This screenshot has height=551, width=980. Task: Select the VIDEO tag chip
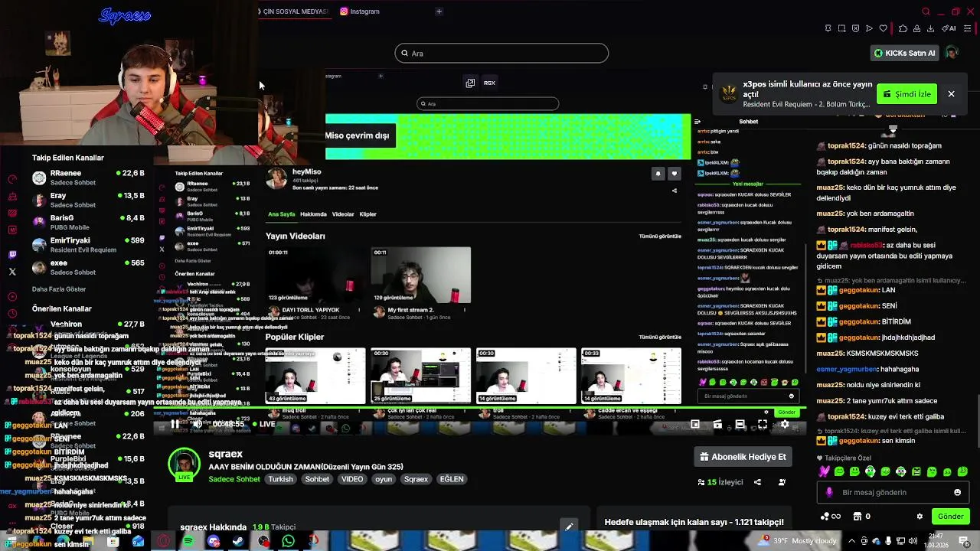pyautogui.click(x=352, y=479)
